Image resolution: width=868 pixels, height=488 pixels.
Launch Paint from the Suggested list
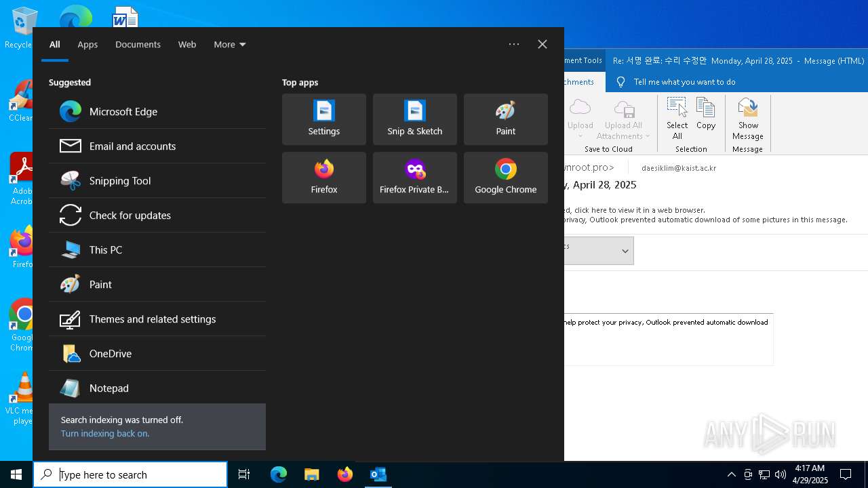point(157,284)
